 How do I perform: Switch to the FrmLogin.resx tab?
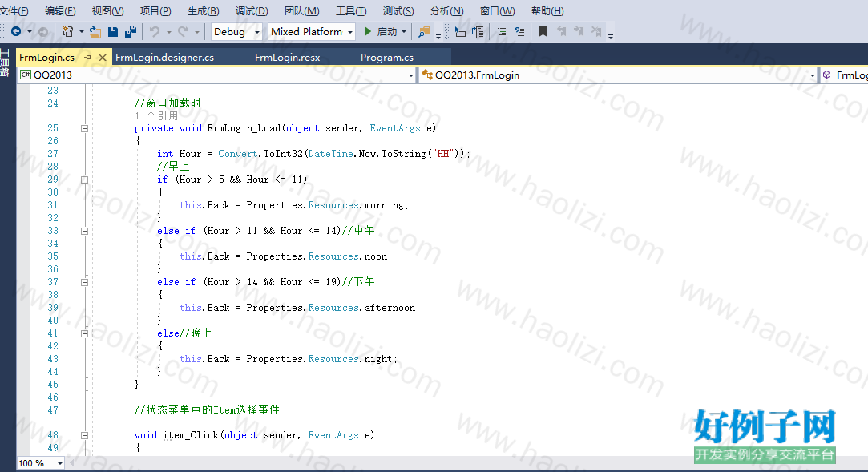click(x=287, y=58)
